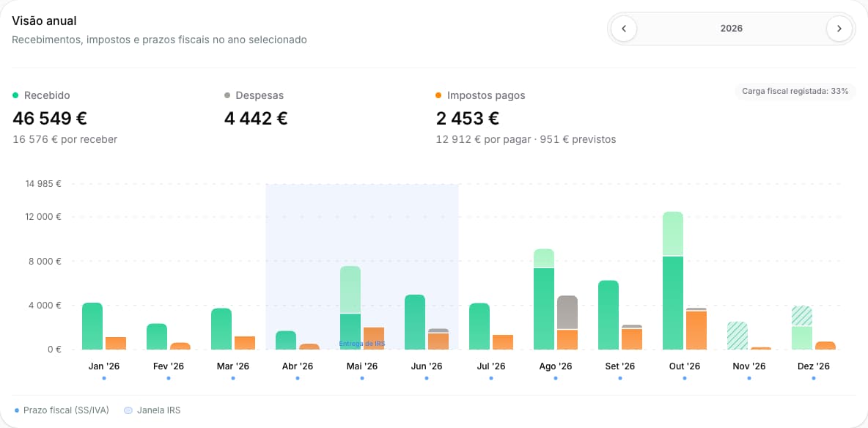Screen dimensions: 868x428
Task: Advance to next year with right chevron
Action: click(839, 29)
